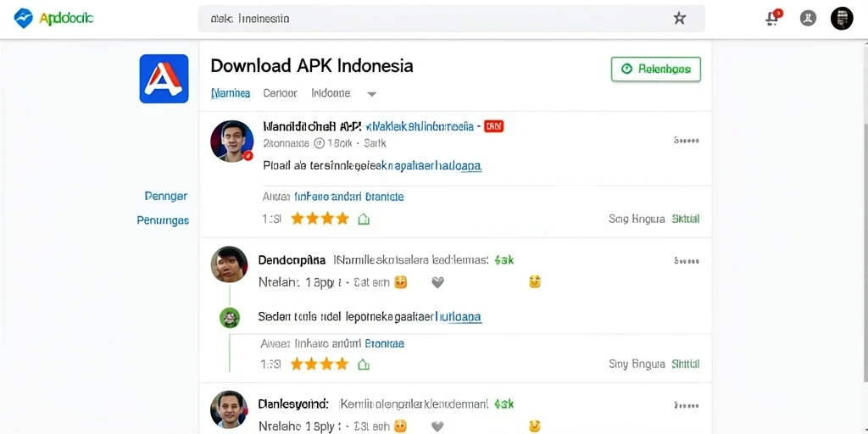Open the link in 'Seden tcule ndel' text
This screenshot has height=434, width=868.
(x=459, y=317)
